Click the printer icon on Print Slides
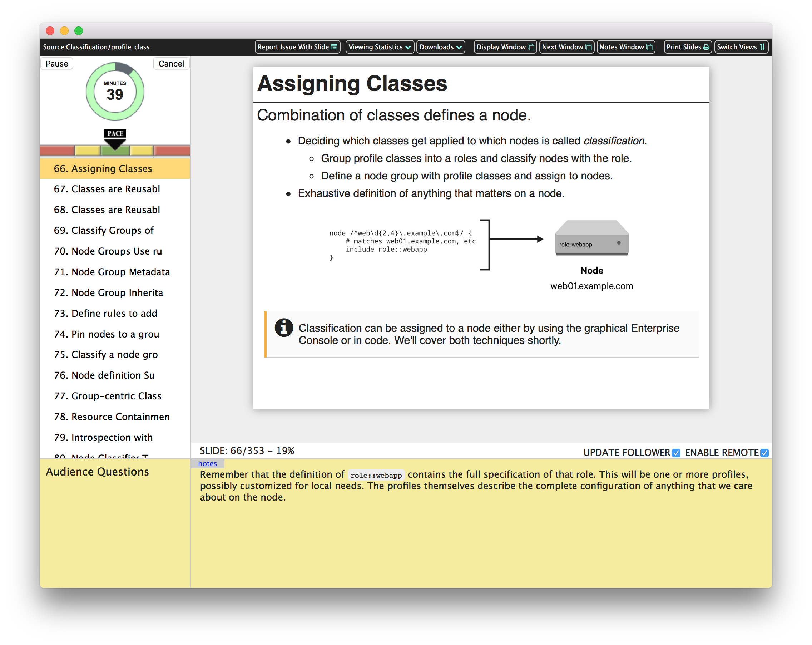 (x=706, y=47)
